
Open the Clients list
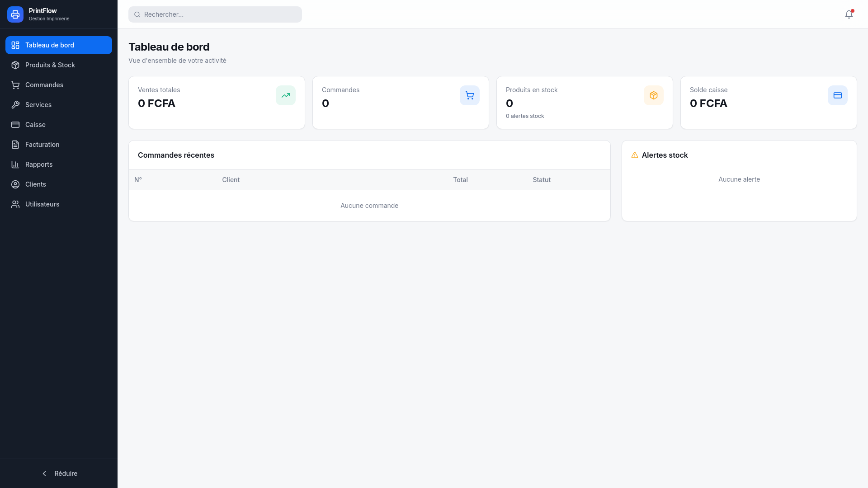coord(59,184)
